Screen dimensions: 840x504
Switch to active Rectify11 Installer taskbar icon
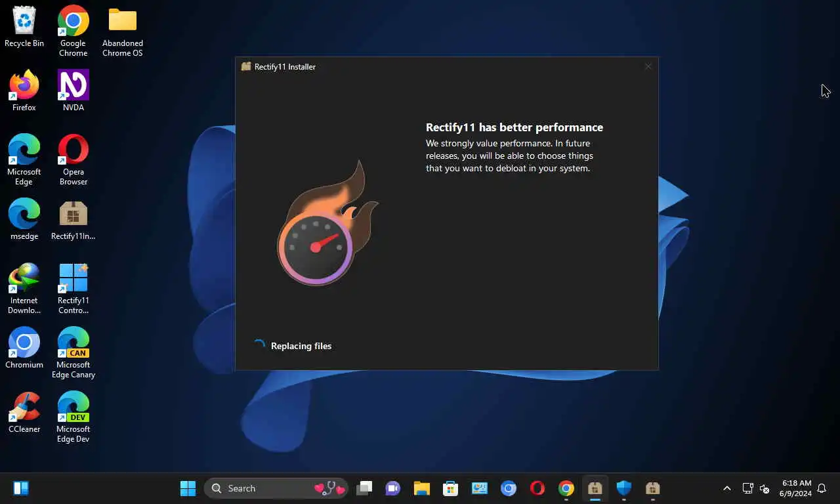point(595,488)
